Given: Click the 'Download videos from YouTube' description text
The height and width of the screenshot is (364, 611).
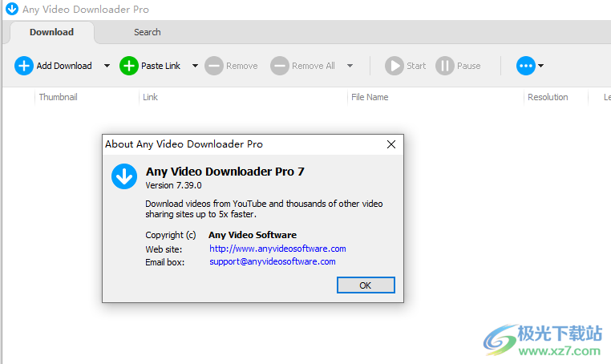Looking at the screenshot, I should coord(264,209).
